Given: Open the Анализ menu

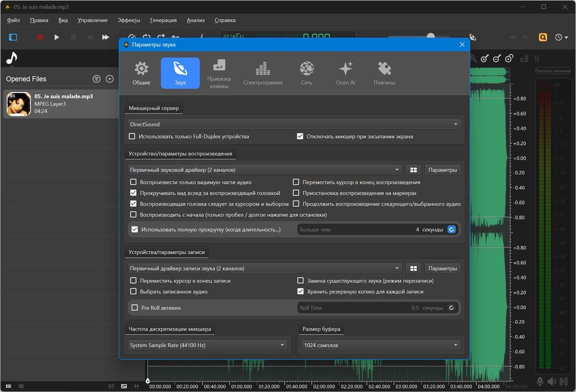Looking at the screenshot, I should tap(196, 20).
